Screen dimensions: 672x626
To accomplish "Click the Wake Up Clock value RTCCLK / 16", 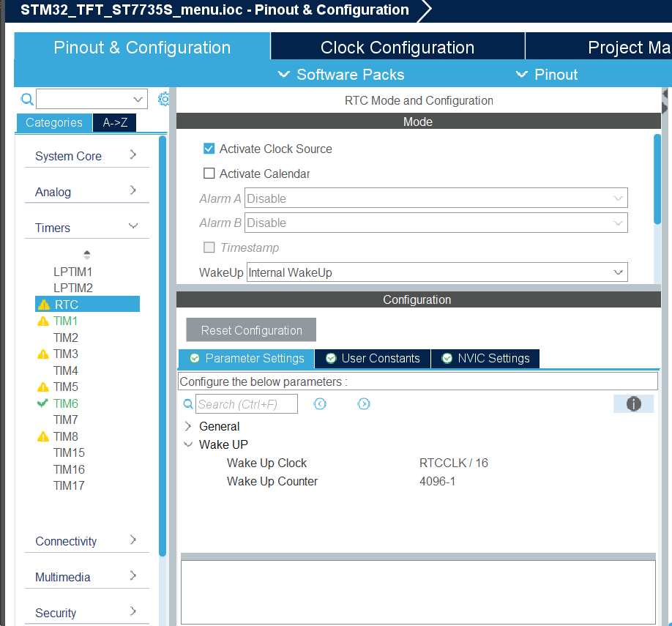I will (453, 463).
